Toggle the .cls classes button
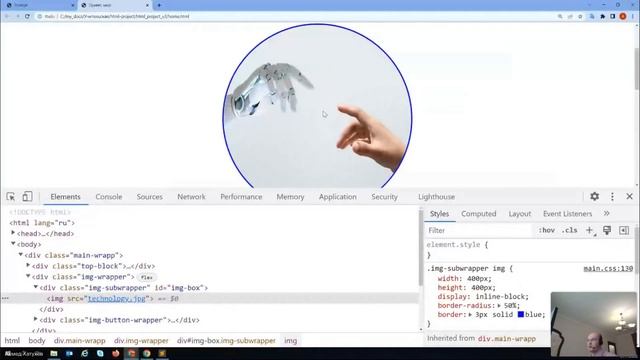 569,230
